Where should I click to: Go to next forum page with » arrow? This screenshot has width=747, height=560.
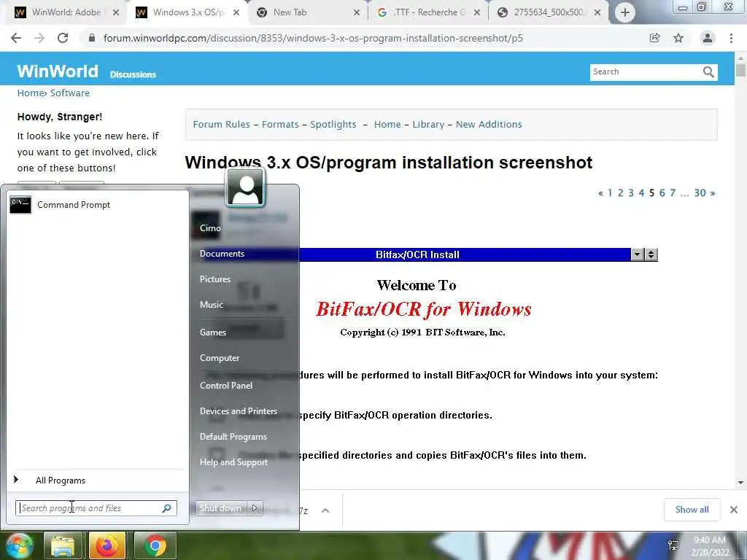[x=712, y=192]
